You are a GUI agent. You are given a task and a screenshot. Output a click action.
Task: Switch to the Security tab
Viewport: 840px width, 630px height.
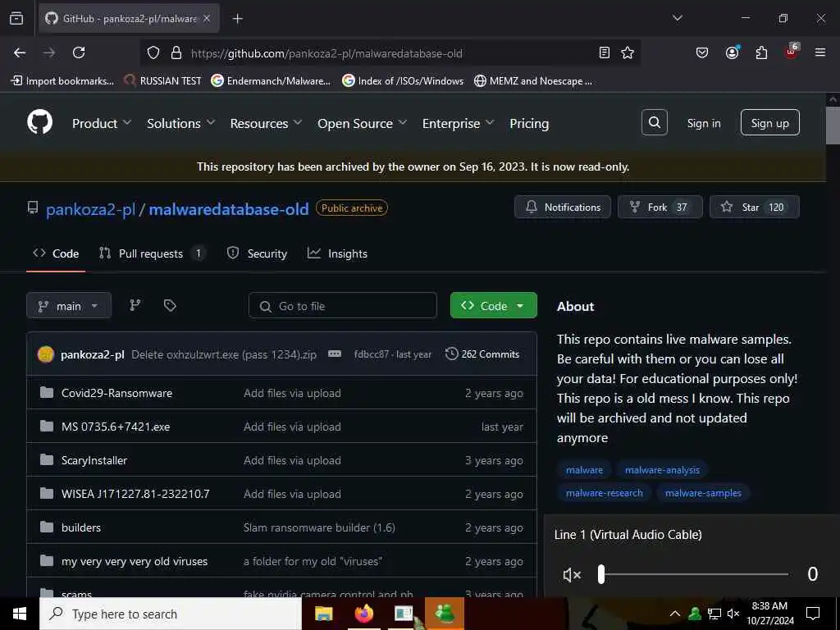(257, 253)
